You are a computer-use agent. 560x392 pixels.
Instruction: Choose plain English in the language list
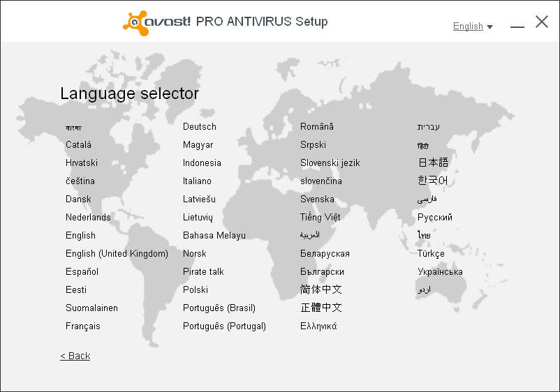[x=81, y=236]
